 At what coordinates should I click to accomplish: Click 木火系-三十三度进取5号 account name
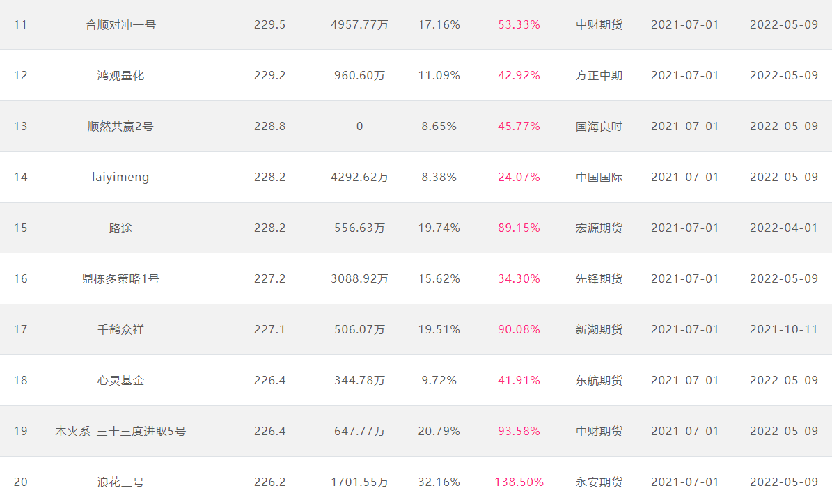click(120, 432)
